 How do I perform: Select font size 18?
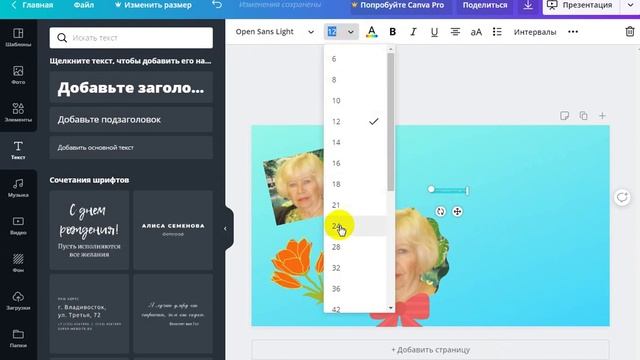click(355, 184)
